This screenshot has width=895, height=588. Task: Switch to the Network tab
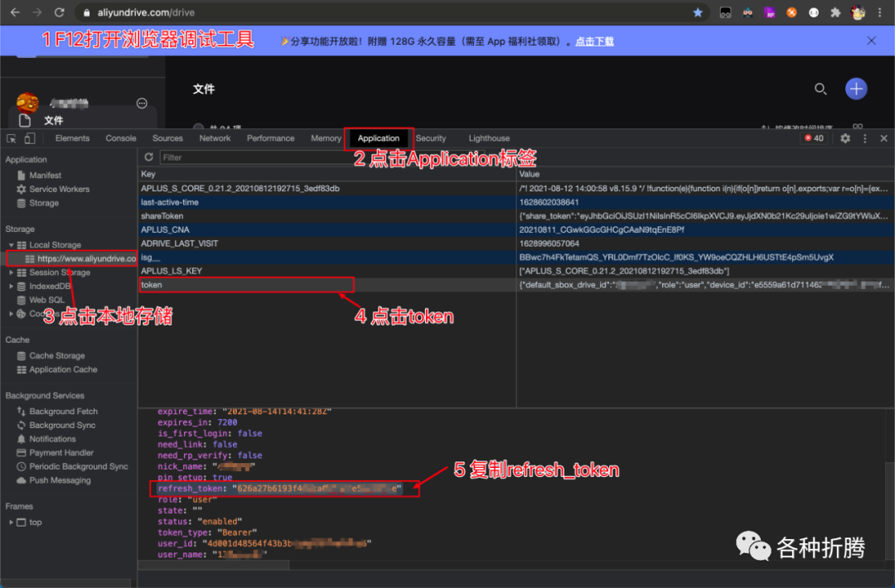point(215,138)
